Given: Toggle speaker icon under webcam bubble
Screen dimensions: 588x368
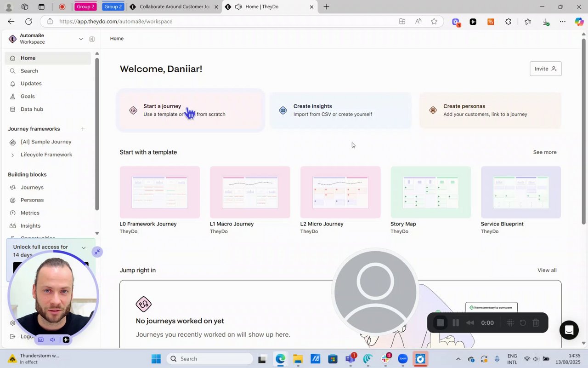Looking at the screenshot, I should pyautogui.click(x=53, y=340).
